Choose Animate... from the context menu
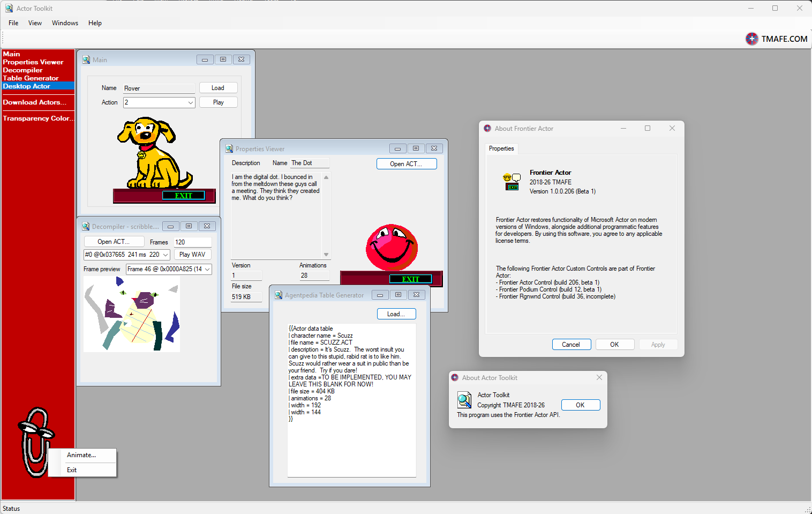 pos(81,455)
